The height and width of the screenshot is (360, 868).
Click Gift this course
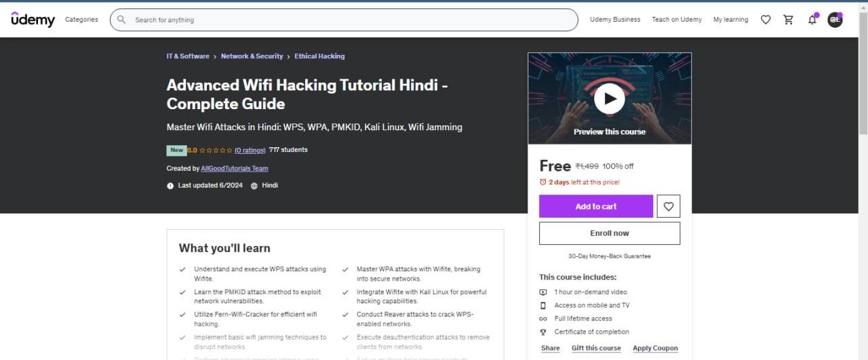tap(596, 348)
